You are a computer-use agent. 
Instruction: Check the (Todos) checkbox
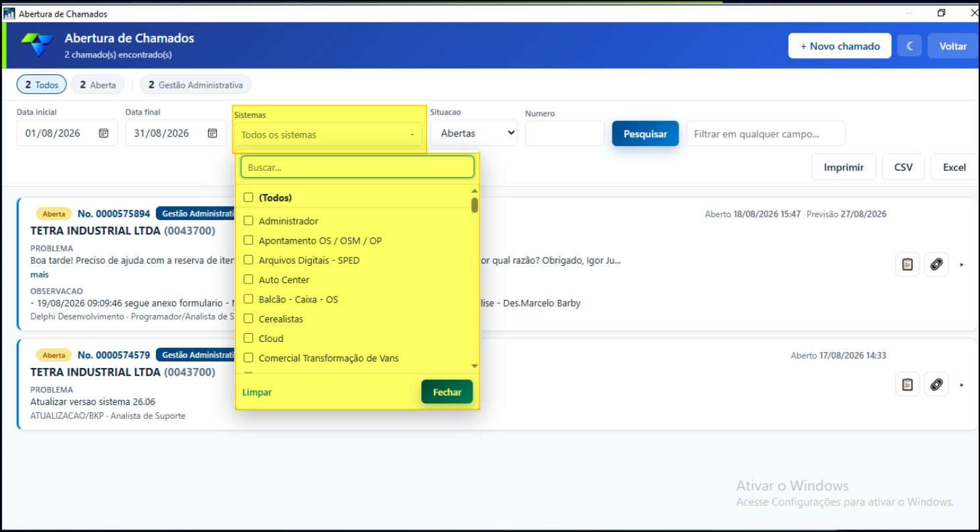[248, 197]
